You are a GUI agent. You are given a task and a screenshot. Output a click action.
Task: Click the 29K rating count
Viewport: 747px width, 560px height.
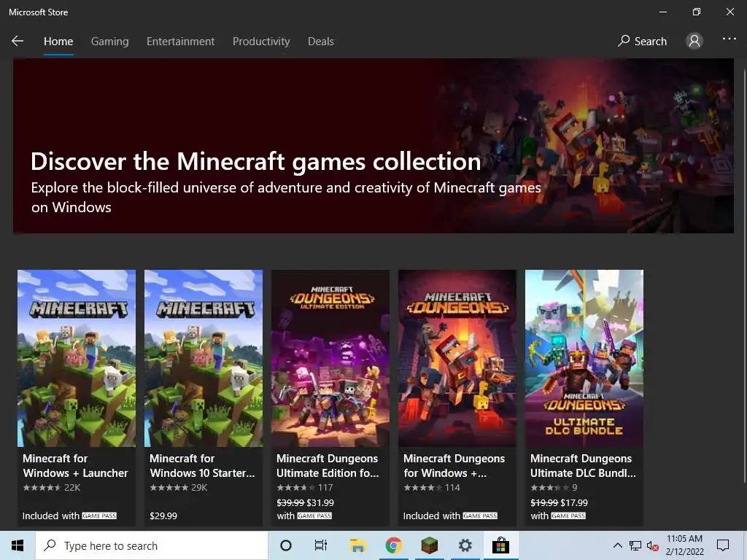(199, 488)
